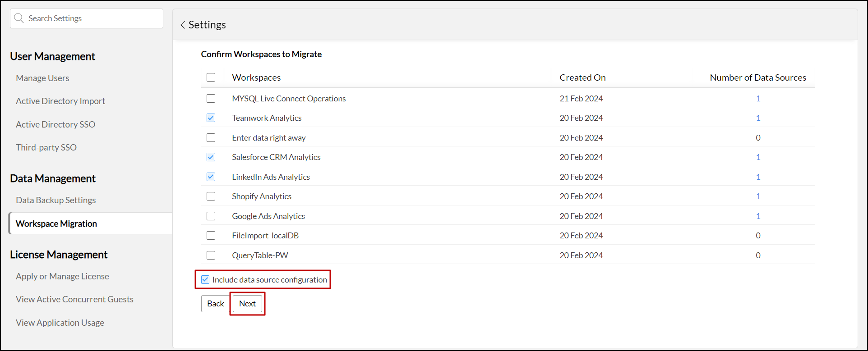This screenshot has width=868, height=351.
Task: Click the Salesforce CRM Analytics name
Action: point(276,157)
